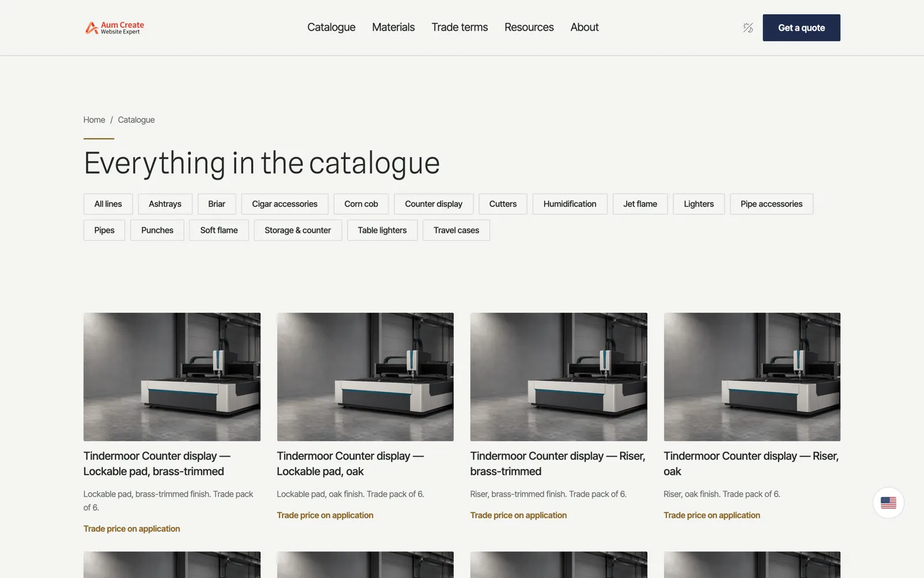The height and width of the screenshot is (578, 924).
Task: Select the Table lighters filter
Action: [382, 230]
